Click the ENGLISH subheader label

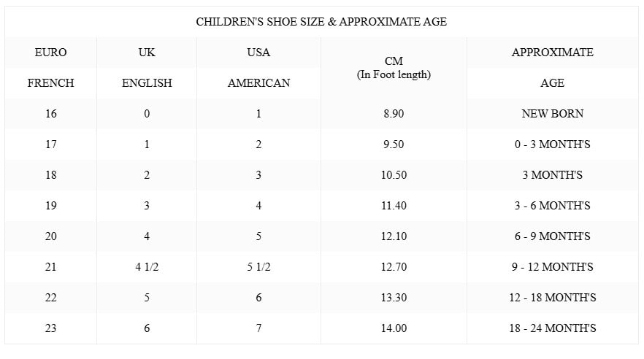147,83
